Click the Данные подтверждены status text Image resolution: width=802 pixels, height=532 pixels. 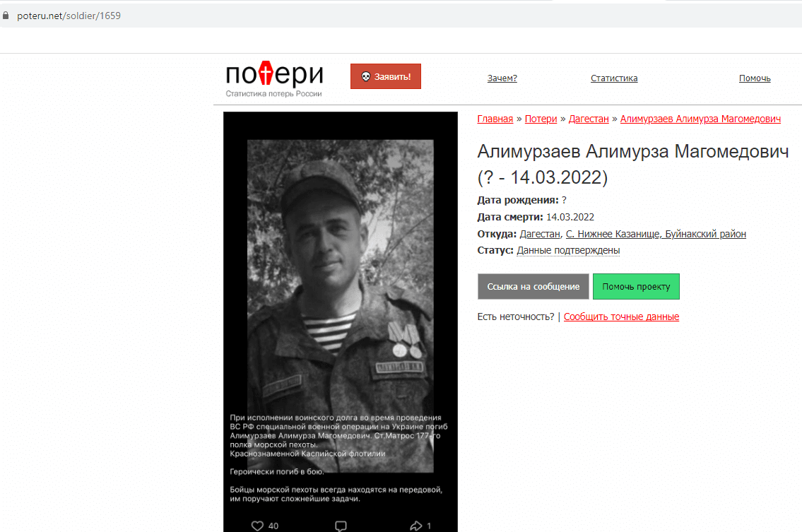(x=568, y=250)
